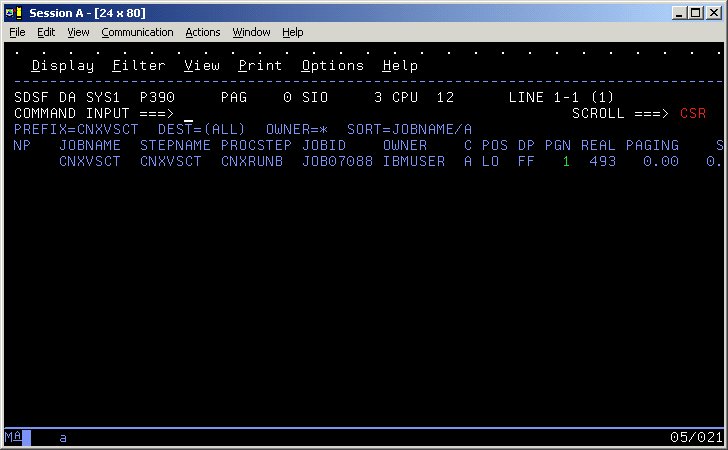Select Options in the SDSF action bar
The height and width of the screenshot is (450, 728).
point(332,66)
